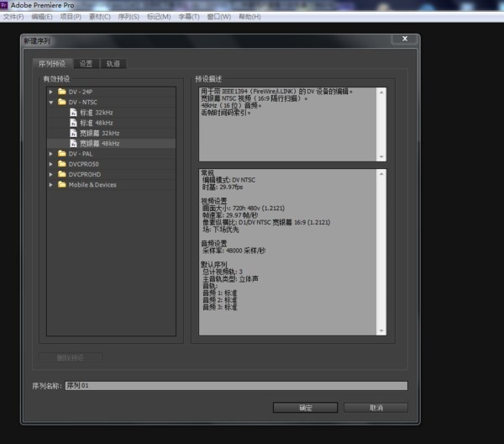Viewport: 504px width, 444px height.
Task: Cancel the dialog with 取消
Action: click(375, 408)
